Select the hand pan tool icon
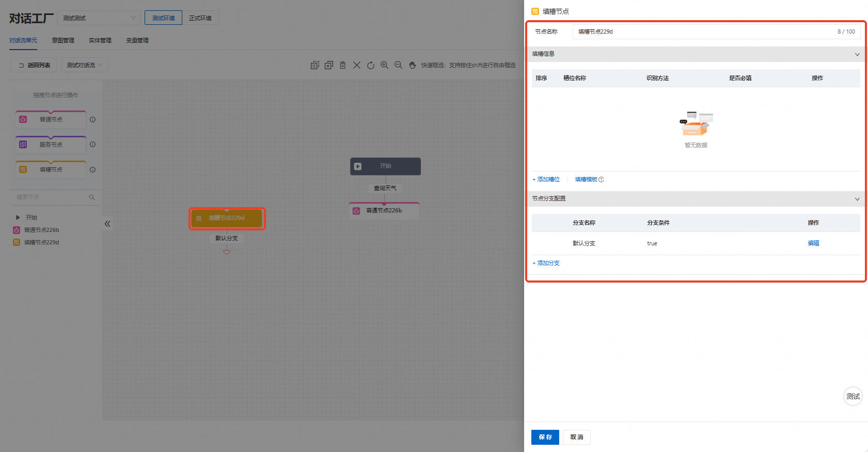 413,65
